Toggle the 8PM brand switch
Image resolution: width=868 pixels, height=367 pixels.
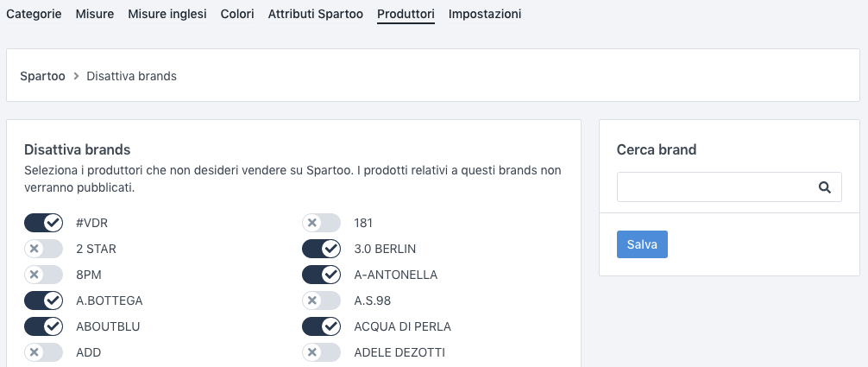44,275
